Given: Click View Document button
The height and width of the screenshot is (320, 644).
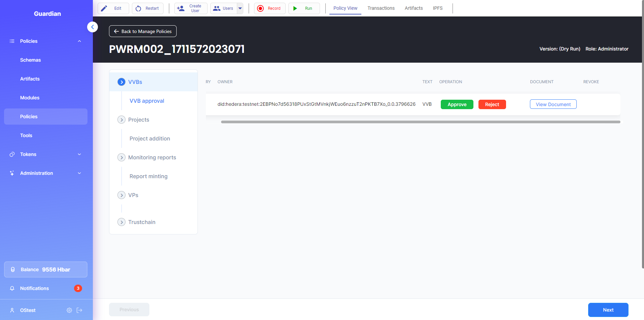Looking at the screenshot, I should click(x=553, y=104).
